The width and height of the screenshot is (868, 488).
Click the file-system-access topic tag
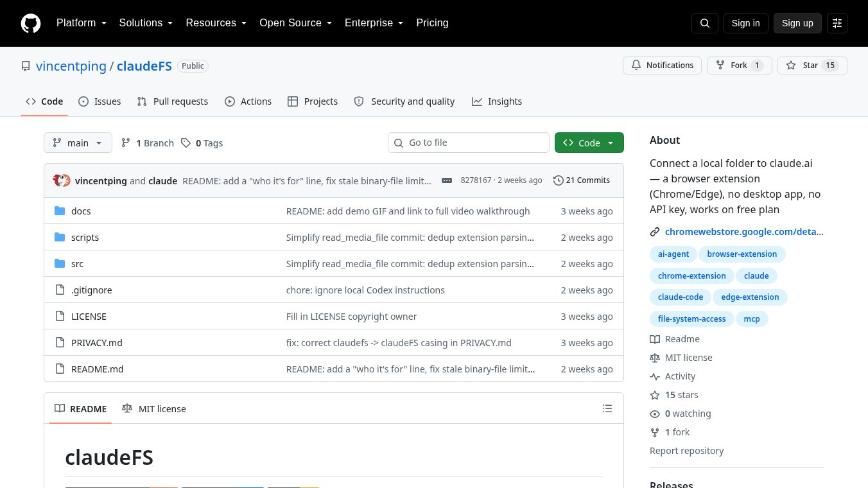(691, 319)
